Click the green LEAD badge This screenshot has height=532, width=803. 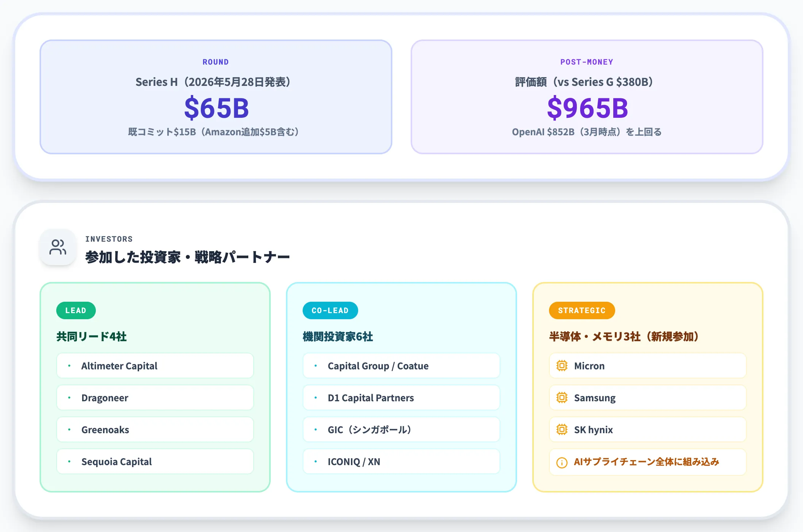point(76,310)
